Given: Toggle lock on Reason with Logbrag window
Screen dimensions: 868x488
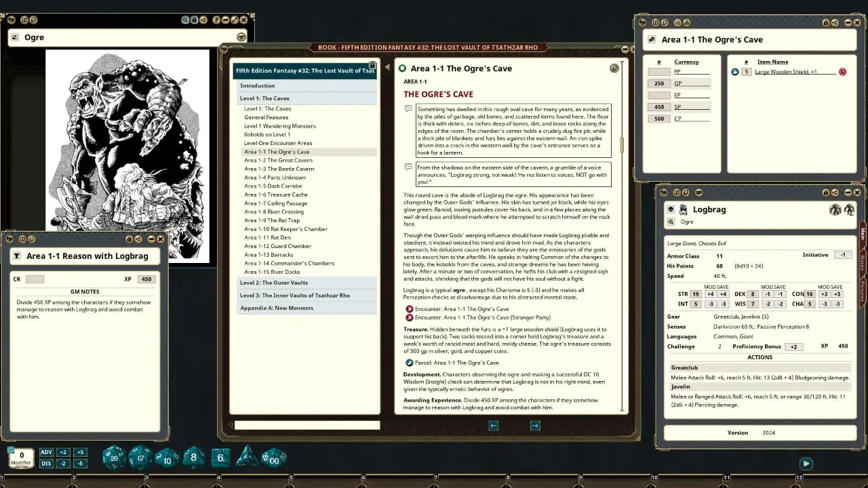Looking at the screenshot, I should (x=129, y=239).
